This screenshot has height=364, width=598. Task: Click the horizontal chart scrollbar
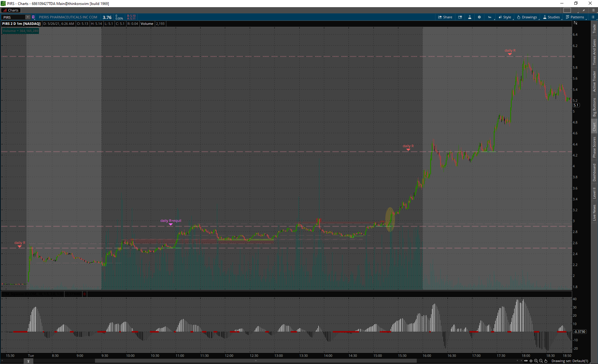tap(255, 361)
